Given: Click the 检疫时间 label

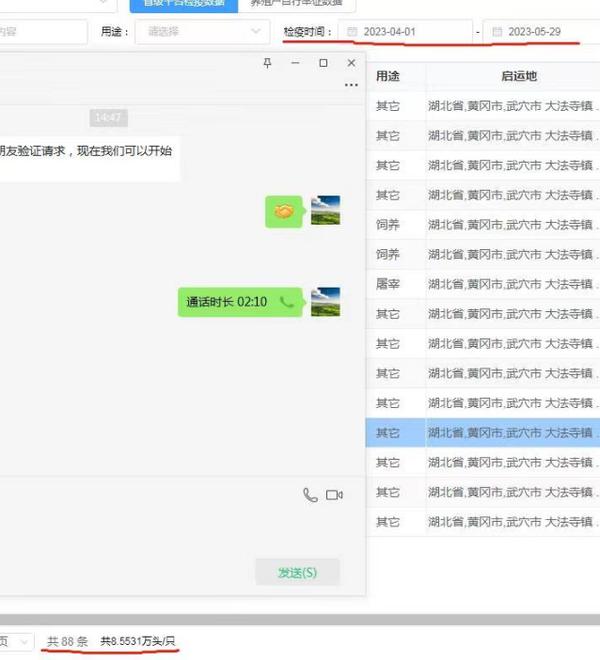Looking at the screenshot, I should 308,32.
